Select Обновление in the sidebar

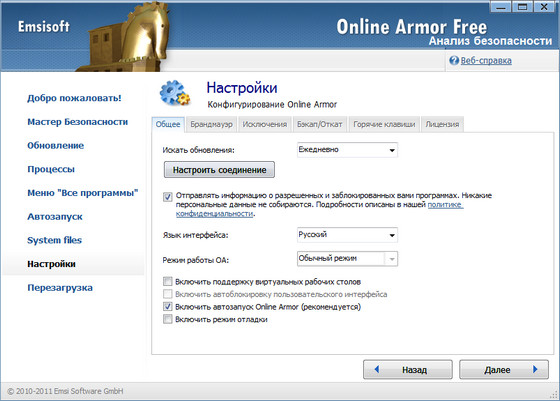(55, 145)
